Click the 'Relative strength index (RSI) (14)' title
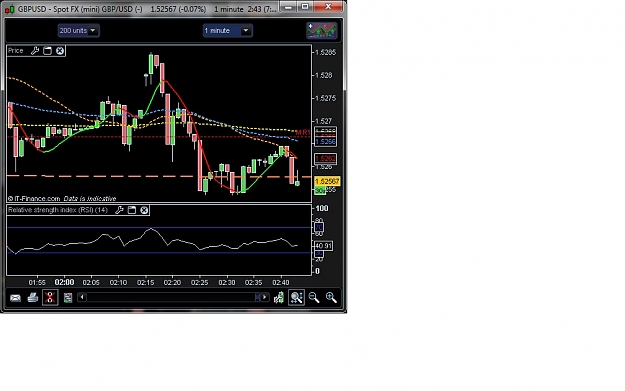The image size is (625, 391). [x=58, y=210]
